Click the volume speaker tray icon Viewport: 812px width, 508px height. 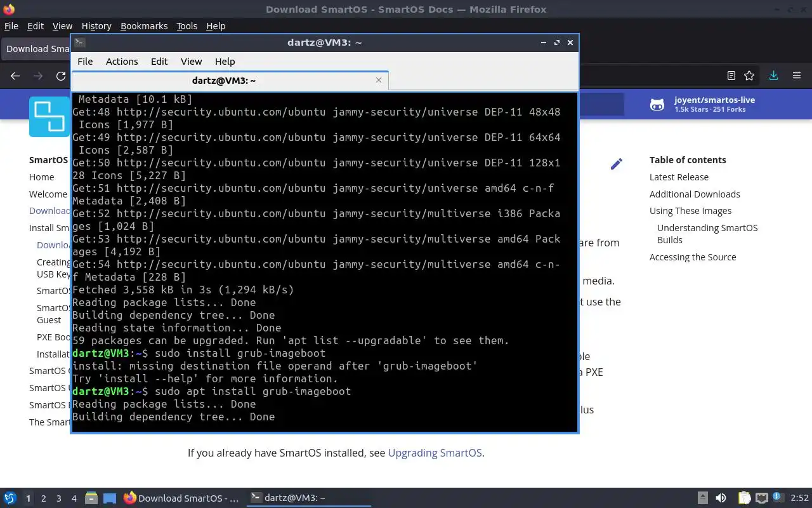[x=721, y=498]
